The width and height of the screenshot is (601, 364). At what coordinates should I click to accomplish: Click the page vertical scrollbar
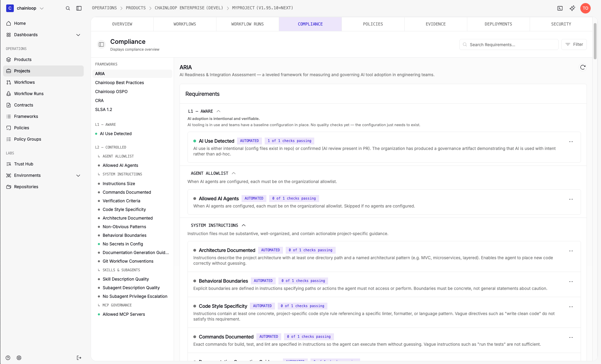[x=595, y=41]
